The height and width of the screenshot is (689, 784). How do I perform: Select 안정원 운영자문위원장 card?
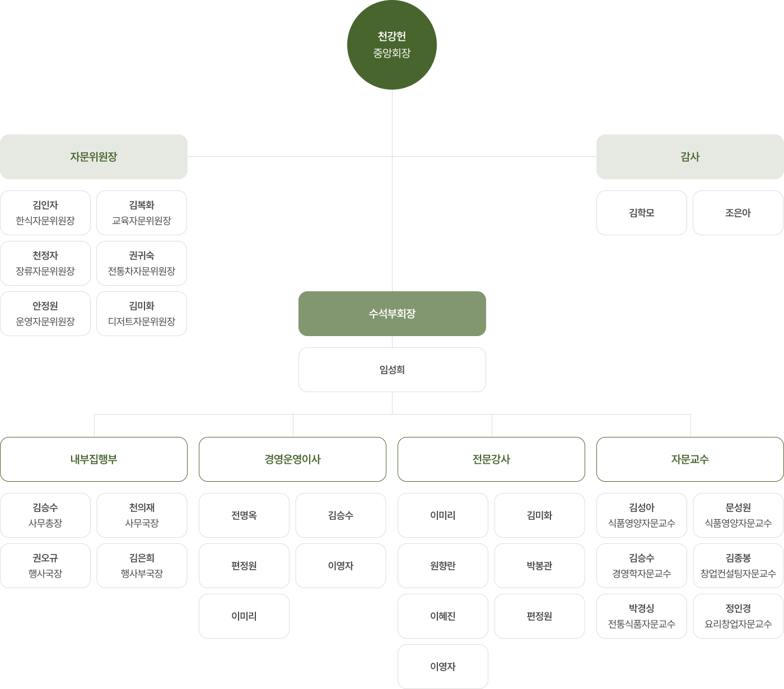click(x=45, y=314)
